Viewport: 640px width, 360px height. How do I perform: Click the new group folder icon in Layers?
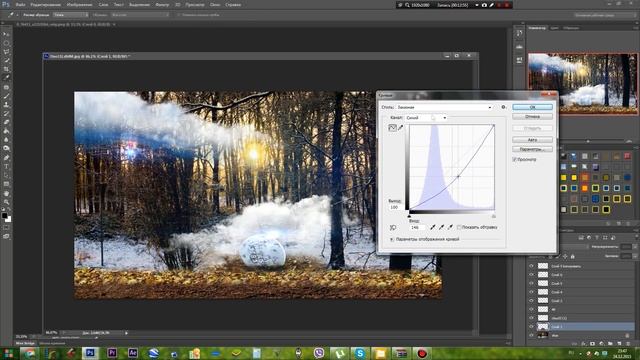coord(611,344)
